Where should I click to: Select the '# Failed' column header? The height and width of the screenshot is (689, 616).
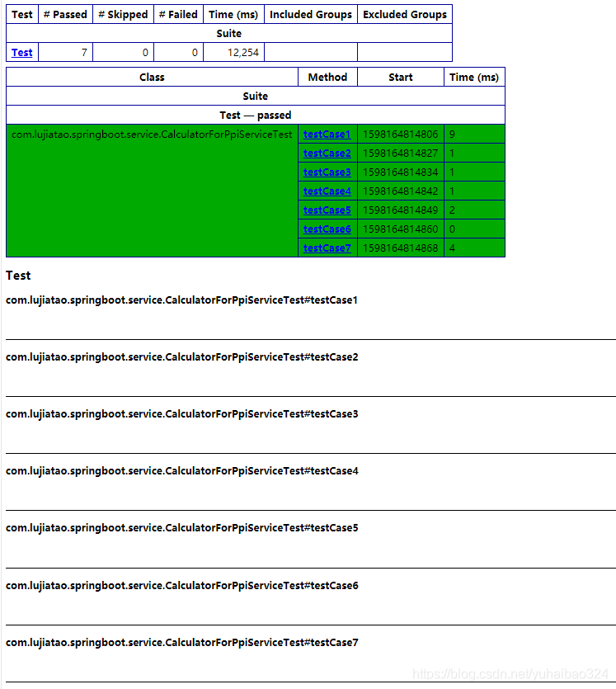click(178, 15)
